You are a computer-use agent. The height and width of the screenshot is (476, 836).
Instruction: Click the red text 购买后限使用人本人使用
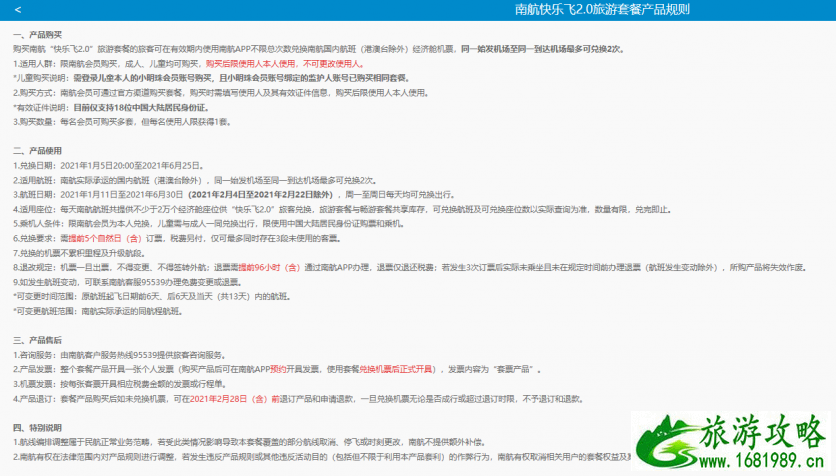[250, 63]
